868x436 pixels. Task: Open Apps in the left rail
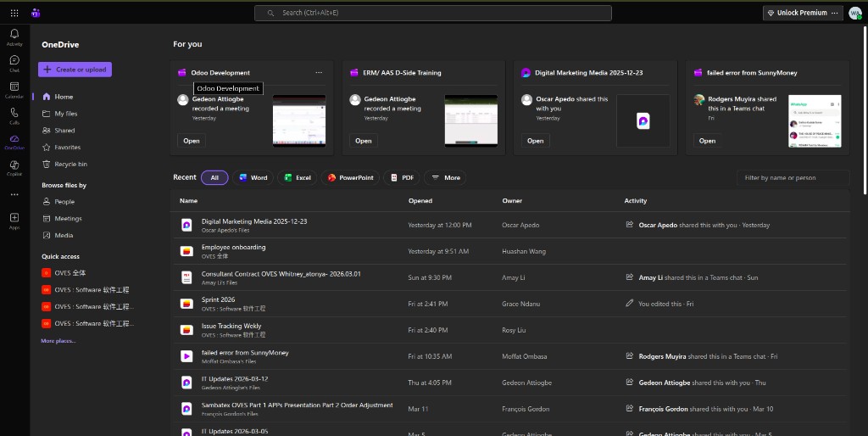coord(14,221)
